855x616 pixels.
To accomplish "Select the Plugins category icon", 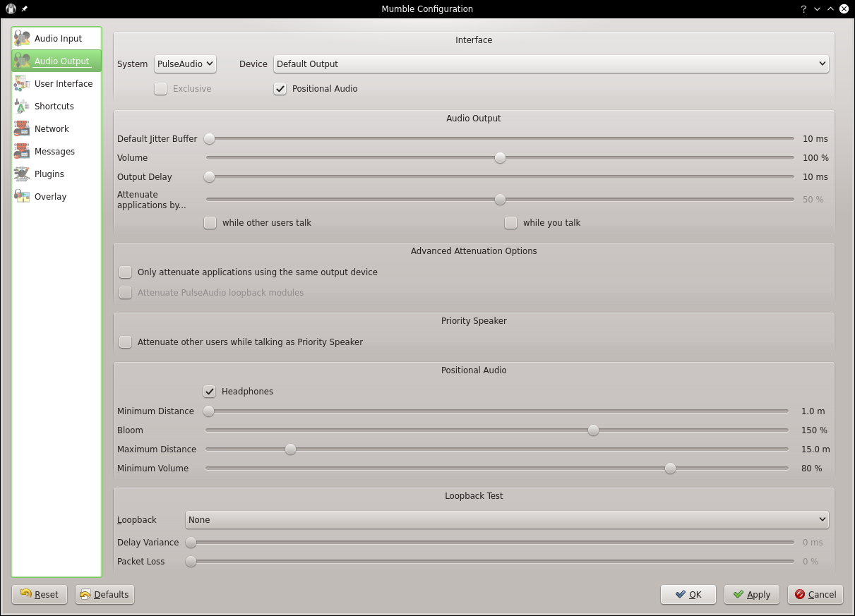I will coord(21,174).
